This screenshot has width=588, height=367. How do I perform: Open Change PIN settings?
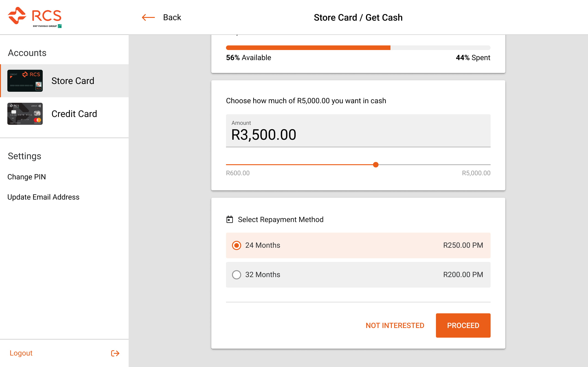tap(27, 177)
